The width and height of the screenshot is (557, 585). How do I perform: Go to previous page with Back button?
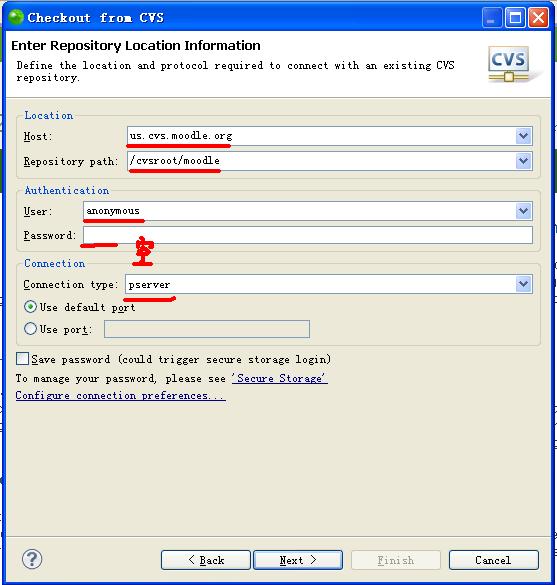[x=206, y=560]
